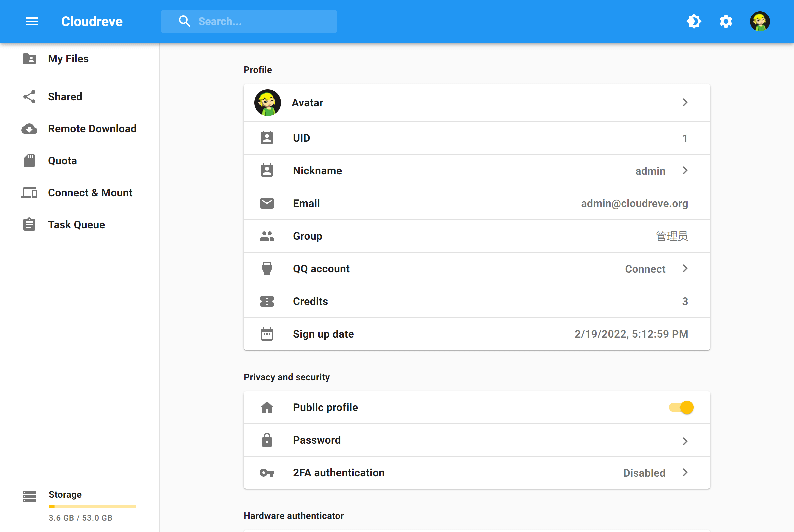Image resolution: width=794 pixels, height=532 pixels.
Task: Click the My Files folder icon
Action: point(29,59)
